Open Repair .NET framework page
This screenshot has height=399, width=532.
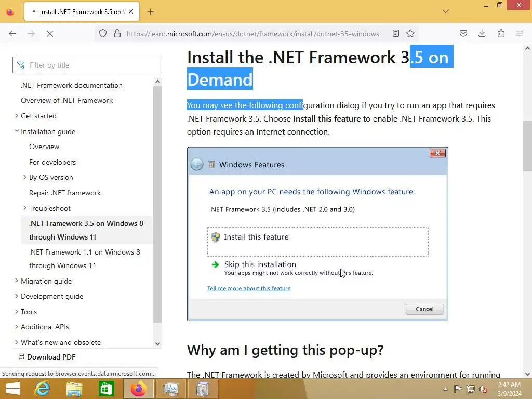(x=65, y=193)
